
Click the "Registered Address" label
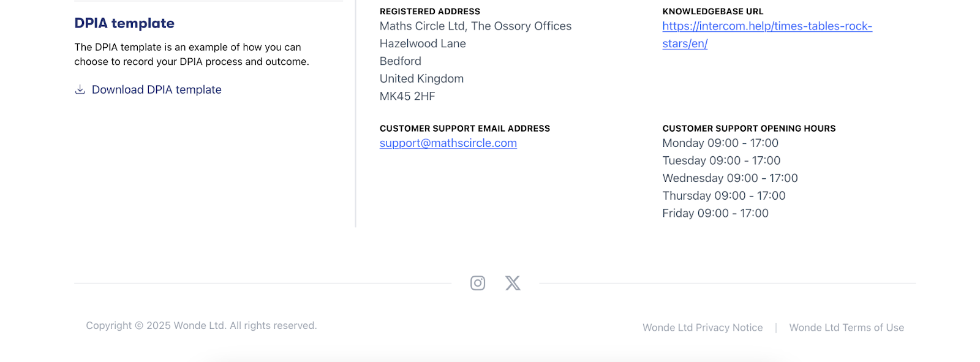(x=429, y=12)
